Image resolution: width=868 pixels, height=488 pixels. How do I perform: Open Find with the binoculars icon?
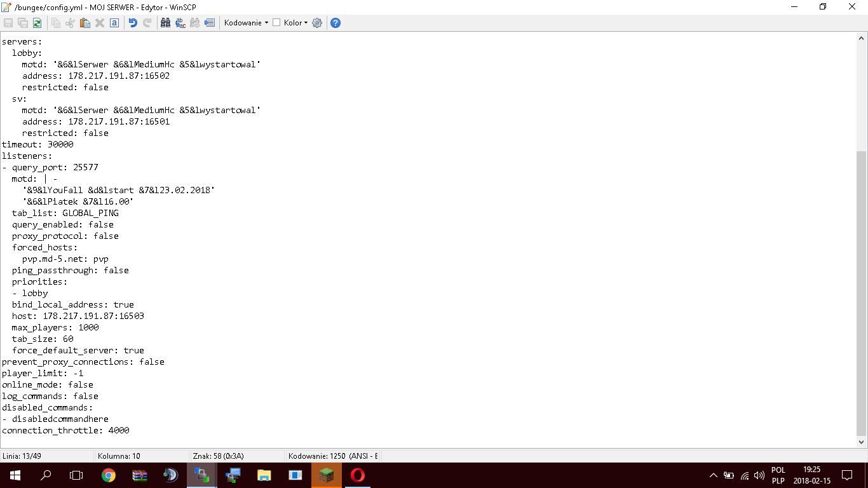point(165,23)
